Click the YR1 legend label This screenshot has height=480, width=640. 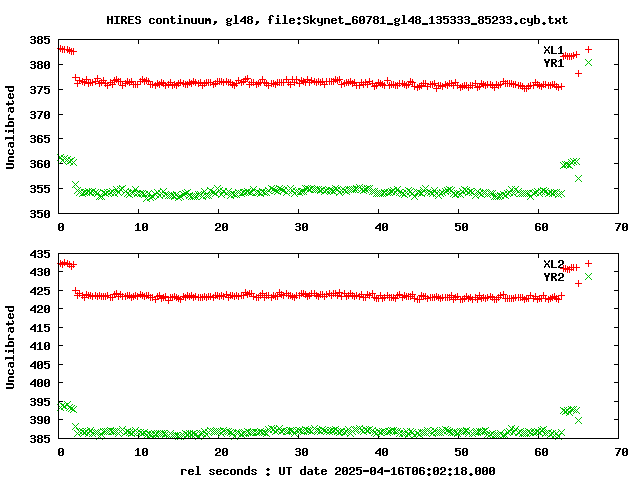coord(553,63)
